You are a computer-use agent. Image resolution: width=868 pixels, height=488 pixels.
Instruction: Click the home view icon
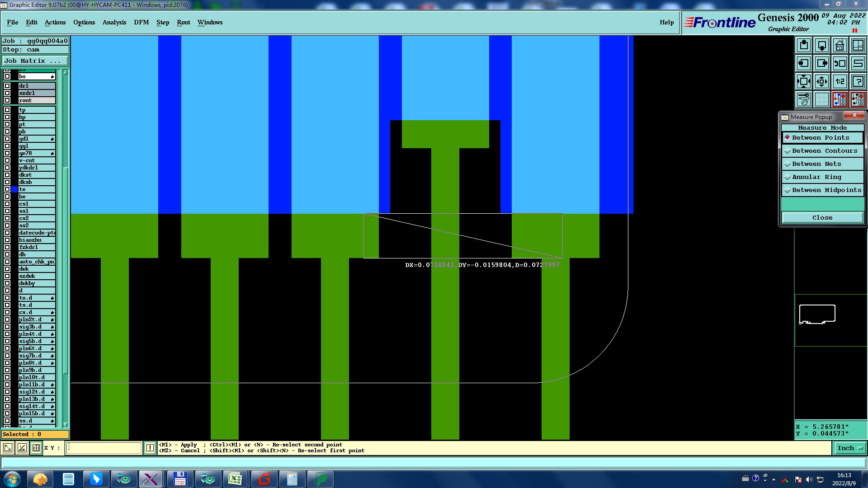click(840, 45)
